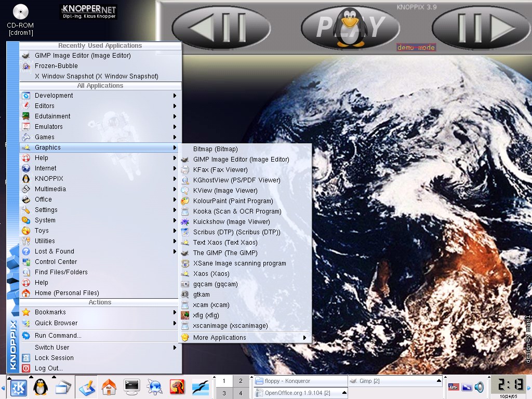This screenshot has height=399, width=532.
Task: Launch GIMP Image Editor from the Graphics submenu
Action: pos(241,159)
